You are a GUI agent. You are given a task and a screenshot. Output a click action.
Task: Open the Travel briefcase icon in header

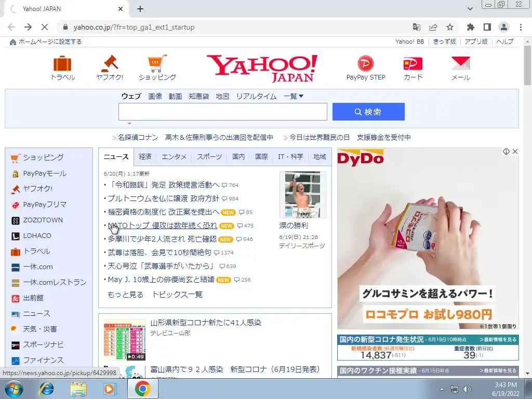[63, 64]
